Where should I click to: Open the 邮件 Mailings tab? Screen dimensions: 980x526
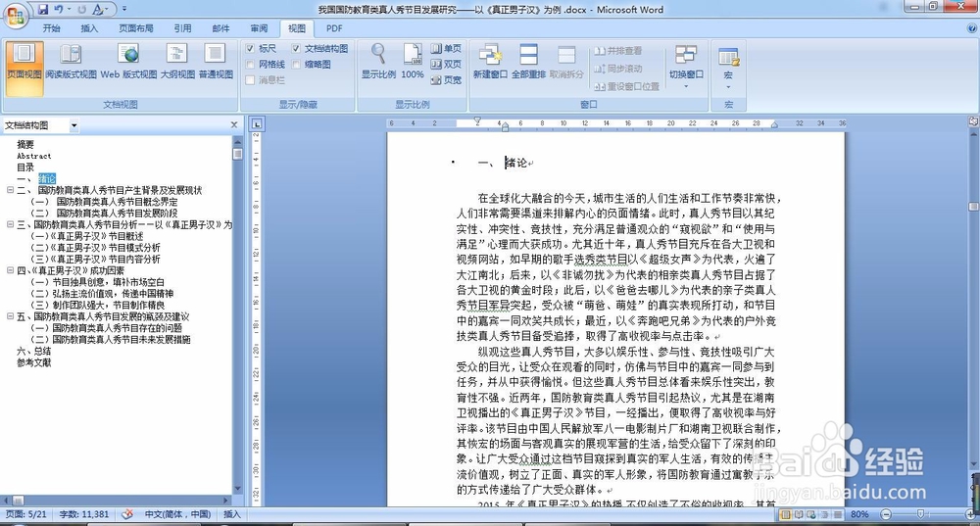tap(220, 28)
